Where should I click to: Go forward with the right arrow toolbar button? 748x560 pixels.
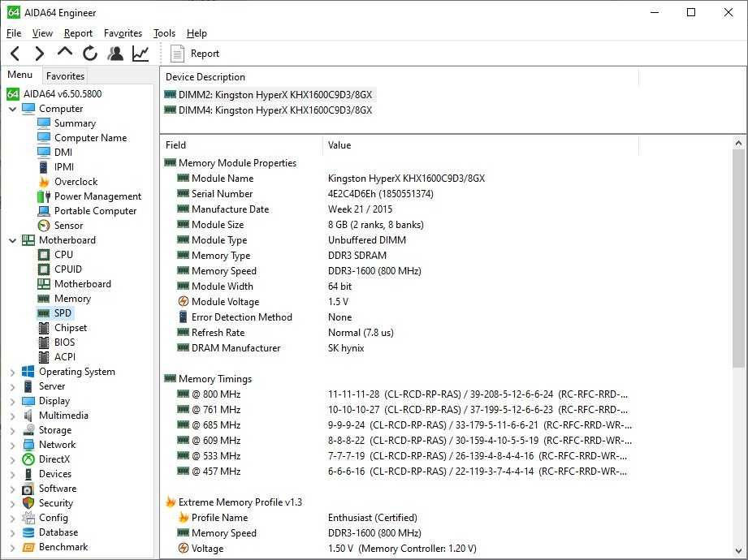(40, 54)
